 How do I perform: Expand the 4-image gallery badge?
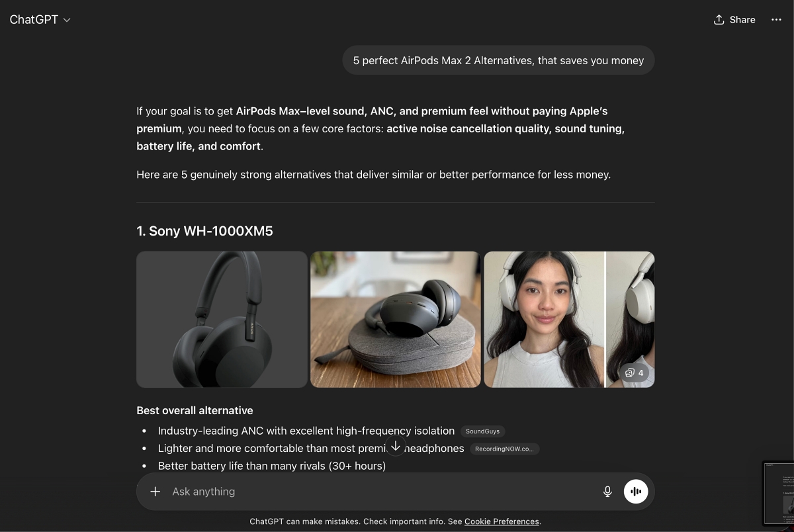tap(635, 373)
